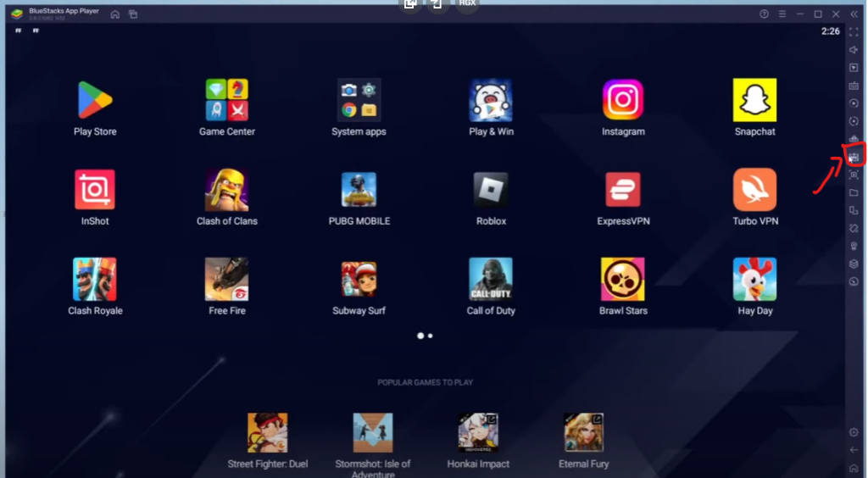Image resolution: width=868 pixels, height=478 pixels.
Task: Collapse the sidebar with double chevron
Action: click(x=854, y=14)
